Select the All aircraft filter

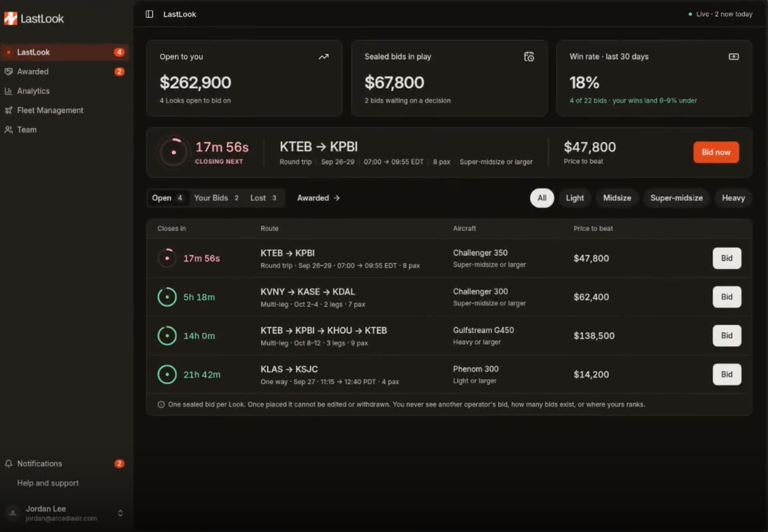pyautogui.click(x=542, y=198)
